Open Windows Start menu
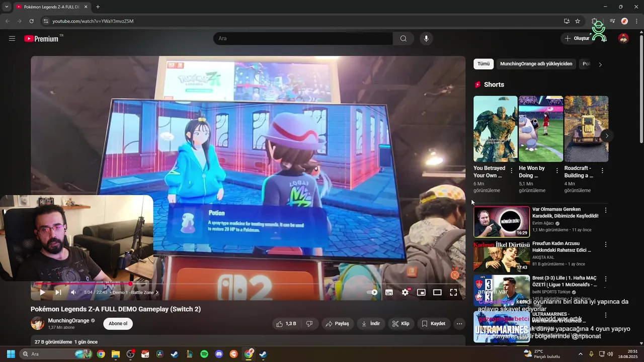The width and height of the screenshot is (644, 362). (x=11, y=354)
